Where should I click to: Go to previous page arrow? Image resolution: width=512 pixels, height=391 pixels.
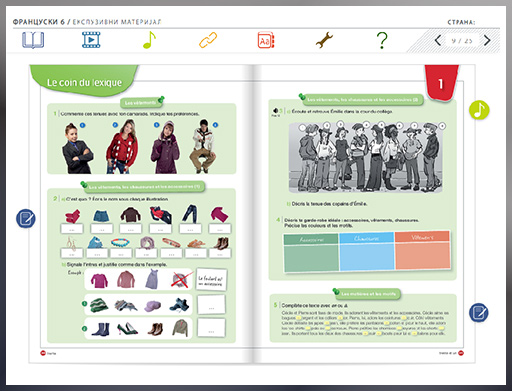click(x=438, y=40)
